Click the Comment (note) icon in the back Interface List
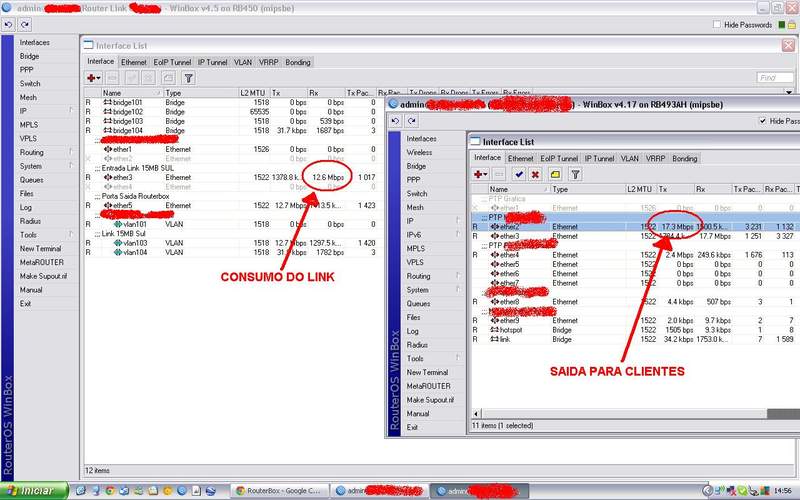800x500 pixels. [168, 78]
